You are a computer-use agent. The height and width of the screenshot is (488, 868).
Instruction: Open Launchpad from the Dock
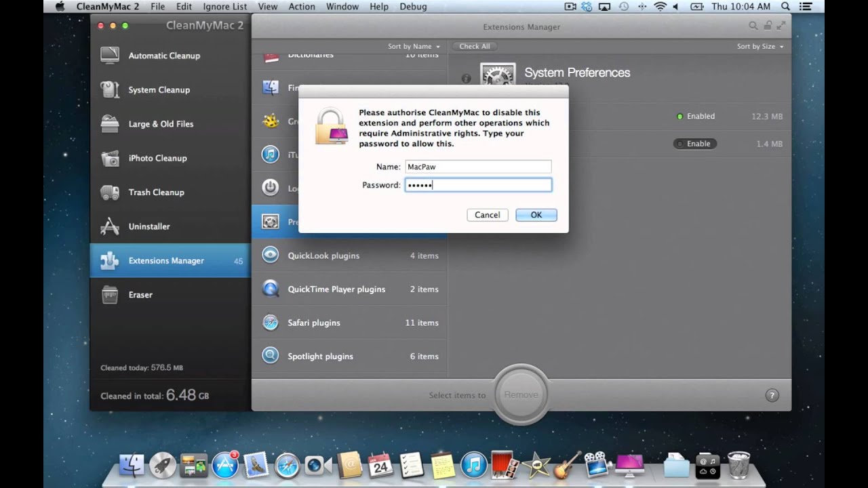(163, 466)
